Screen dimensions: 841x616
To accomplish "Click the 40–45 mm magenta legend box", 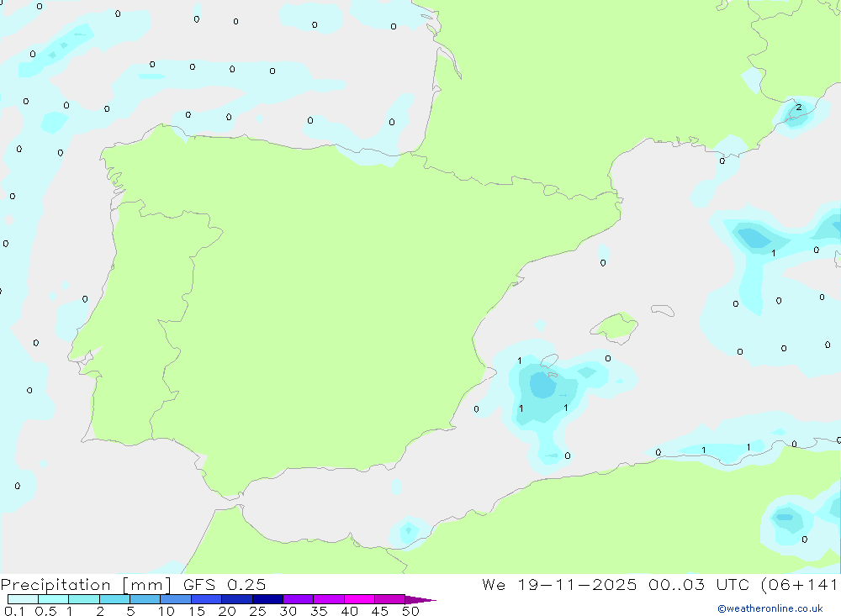I will click(359, 599).
